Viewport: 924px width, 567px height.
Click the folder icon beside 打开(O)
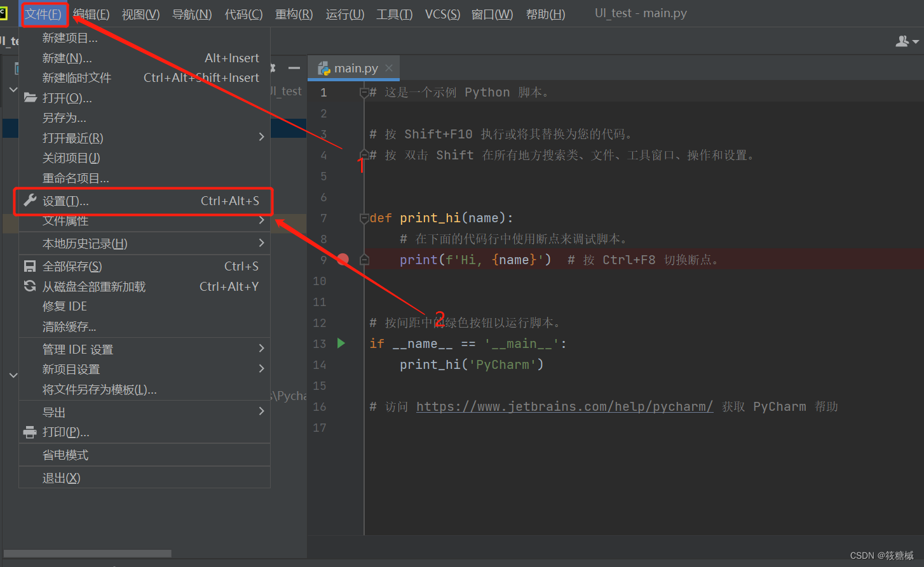29,98
